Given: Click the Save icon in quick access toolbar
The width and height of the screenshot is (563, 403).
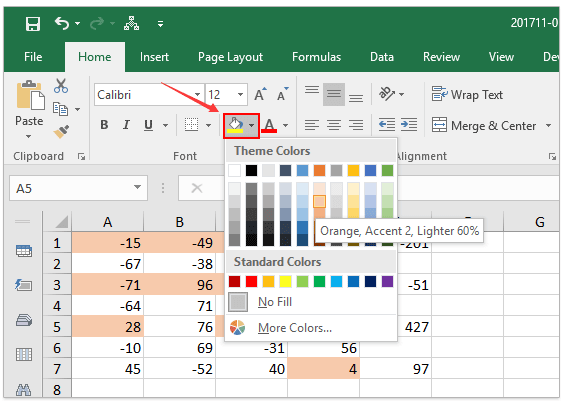Looking at the screenshot, I should click(33, 24).
